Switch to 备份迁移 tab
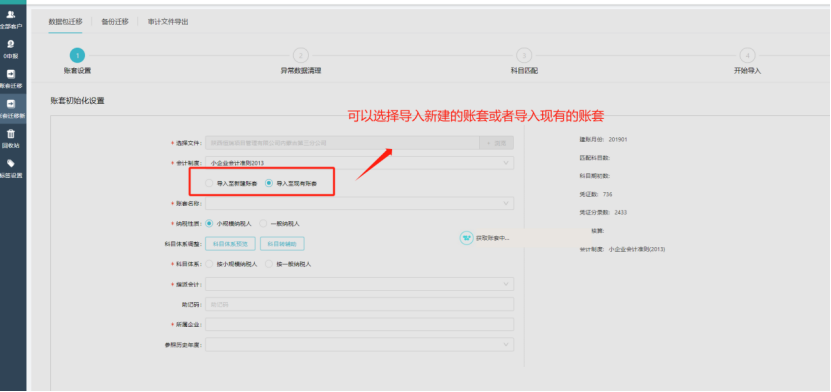 (x=115, y=22)
